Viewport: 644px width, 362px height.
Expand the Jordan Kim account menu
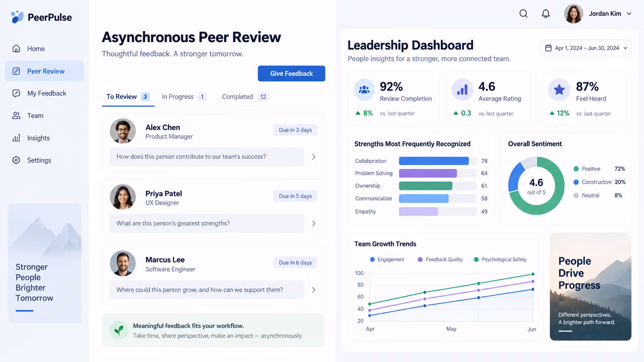click(x=629, y=14)
